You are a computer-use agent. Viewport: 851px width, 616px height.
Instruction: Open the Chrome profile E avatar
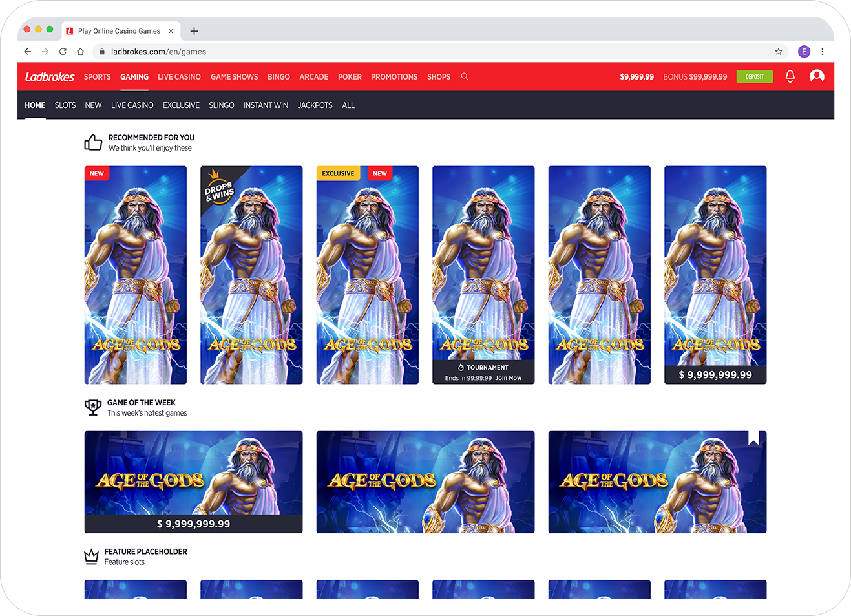[804, 52]
